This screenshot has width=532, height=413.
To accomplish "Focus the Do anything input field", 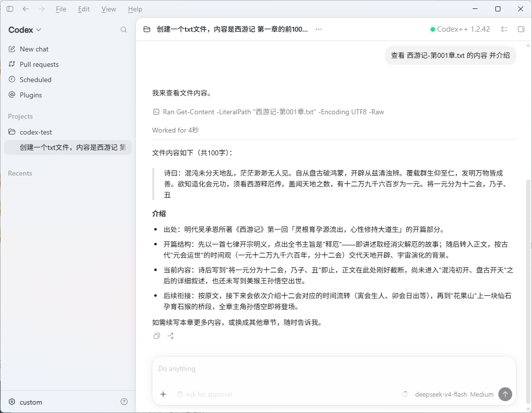I will tap(334, 369).
